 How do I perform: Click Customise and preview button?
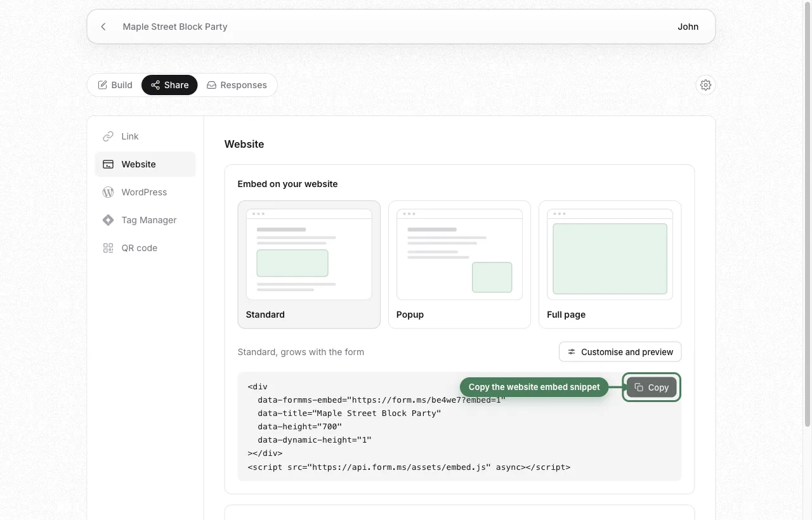point(620,352)
